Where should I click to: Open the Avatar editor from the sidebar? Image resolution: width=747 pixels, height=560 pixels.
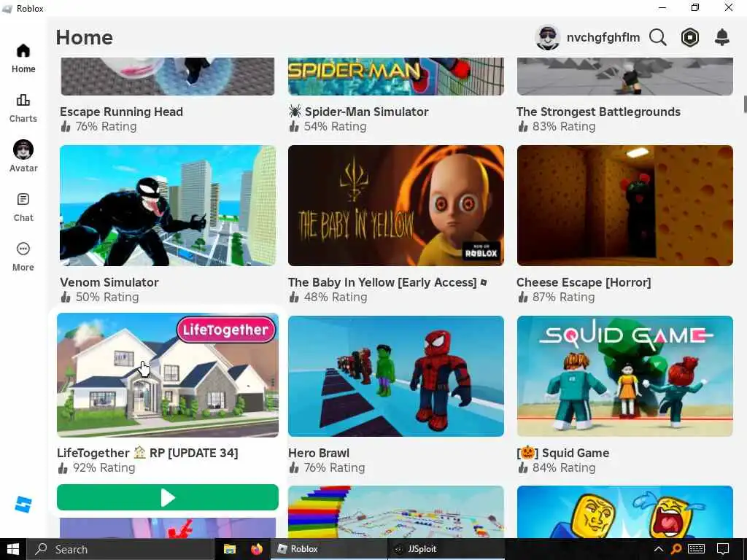23,156
